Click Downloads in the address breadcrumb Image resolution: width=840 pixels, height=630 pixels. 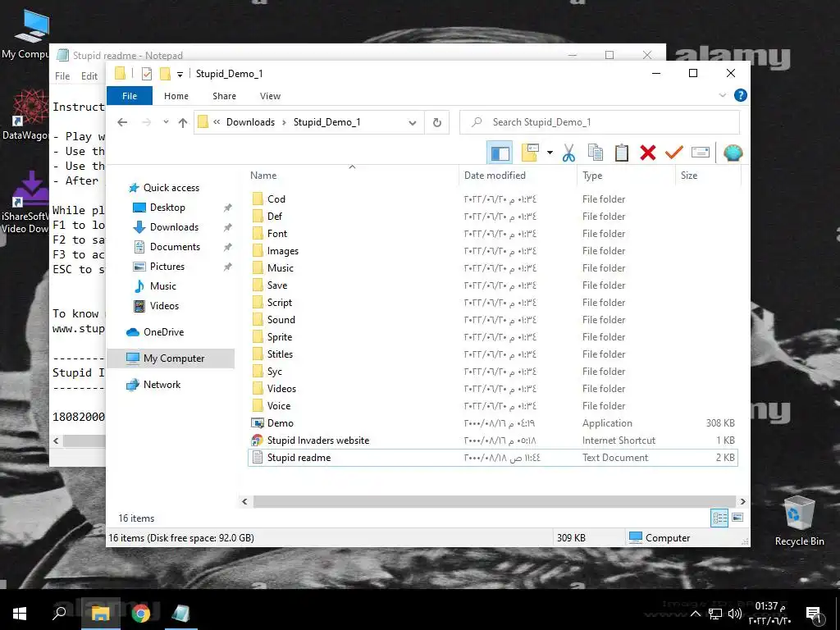[250, 122]
